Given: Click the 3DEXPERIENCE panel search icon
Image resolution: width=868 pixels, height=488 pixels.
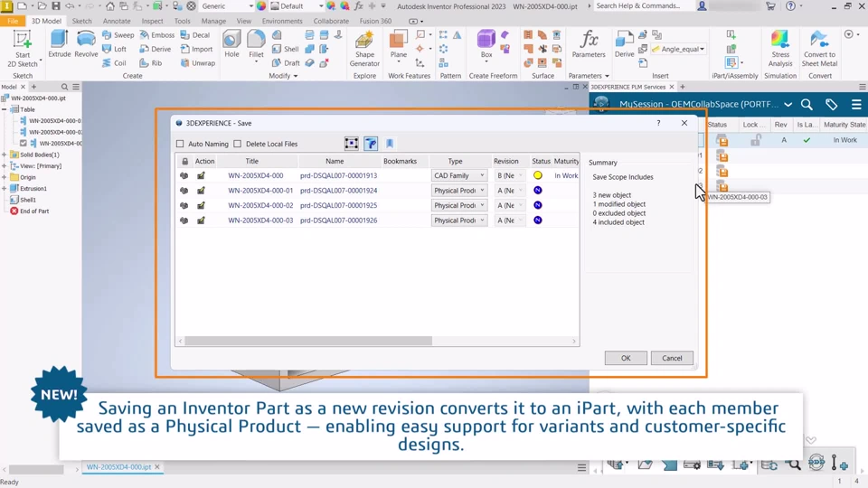Looking at the screenshot, I should point(807,105).
